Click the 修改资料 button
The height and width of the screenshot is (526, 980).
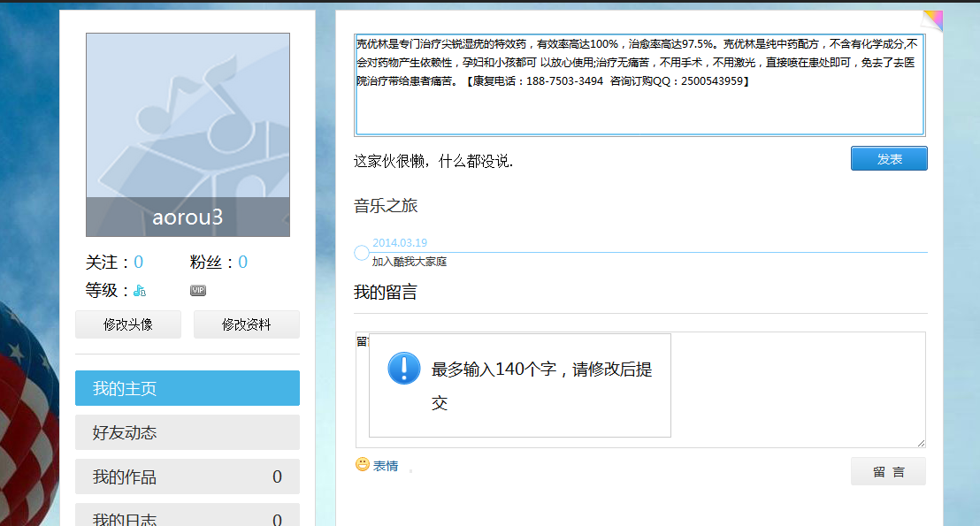coord(249,324)
